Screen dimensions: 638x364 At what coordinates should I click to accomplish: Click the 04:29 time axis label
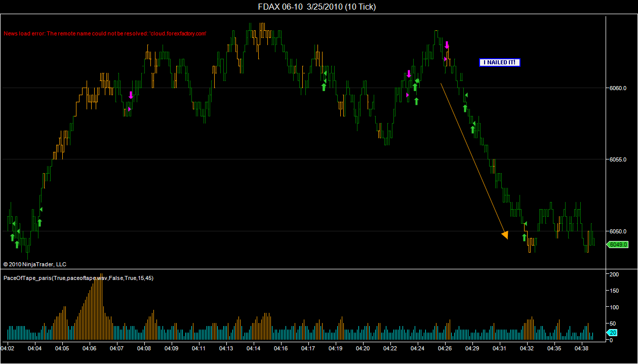(x=472, y=348)
